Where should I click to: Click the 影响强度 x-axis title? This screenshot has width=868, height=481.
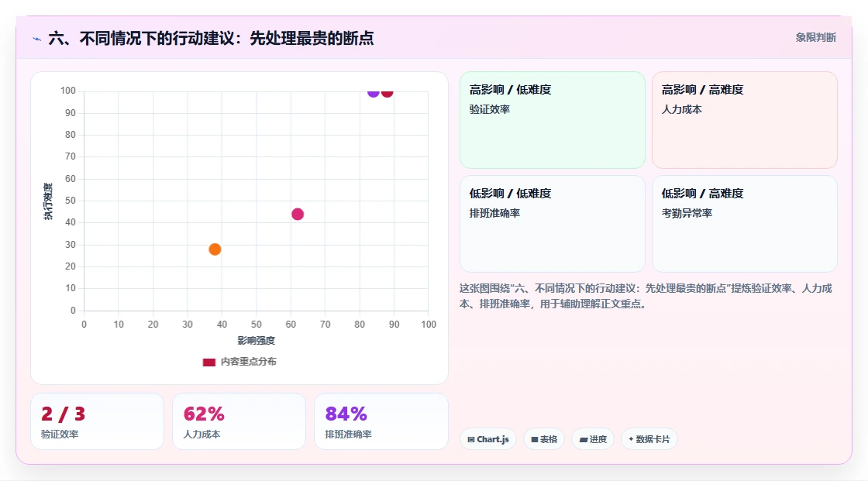point(257,340)
